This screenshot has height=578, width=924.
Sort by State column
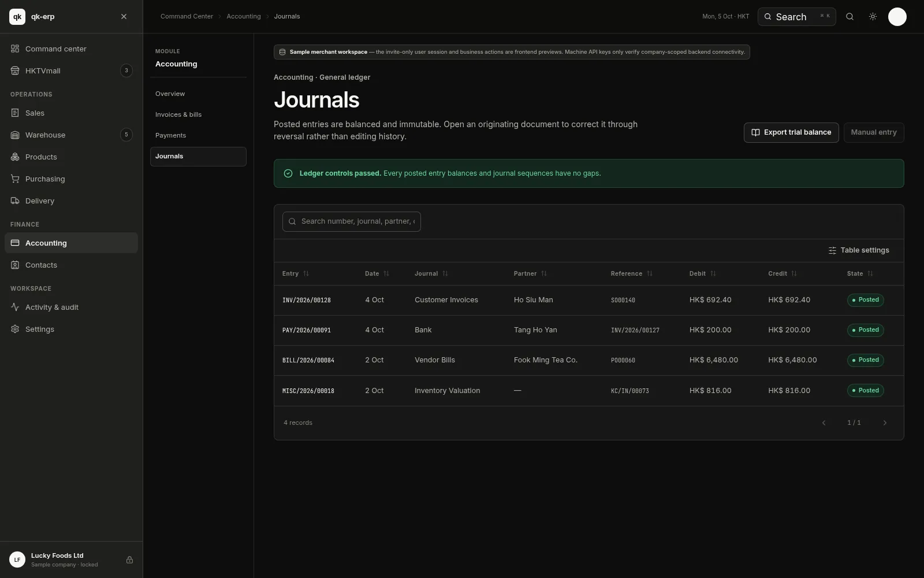[x=860, y=273]
